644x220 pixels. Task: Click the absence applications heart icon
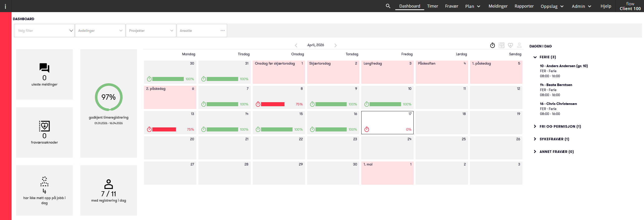click(x=44, y=126)
